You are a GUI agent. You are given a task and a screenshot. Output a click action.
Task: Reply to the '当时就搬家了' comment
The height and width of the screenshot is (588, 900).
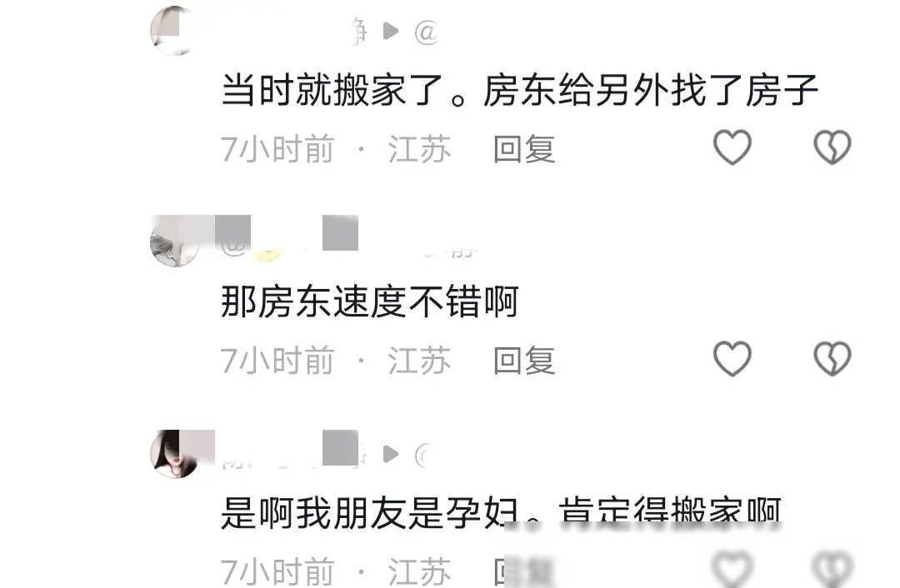524,149
